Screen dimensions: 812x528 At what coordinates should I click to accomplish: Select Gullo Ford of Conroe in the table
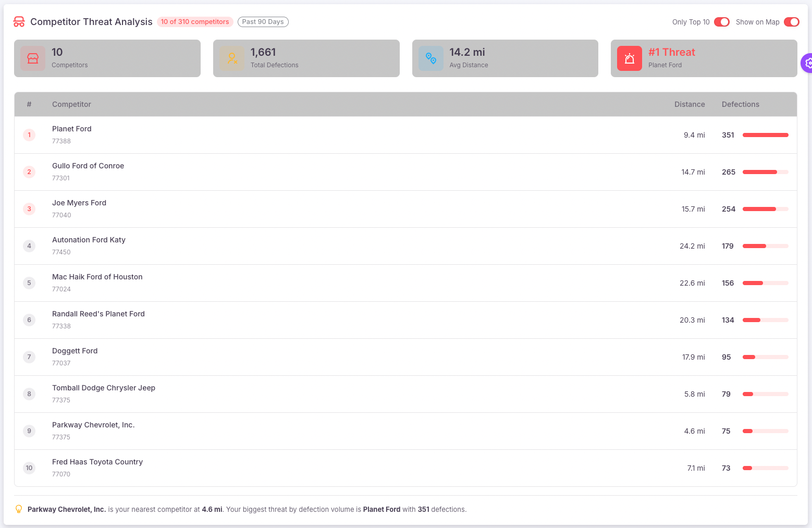point(88,166)
